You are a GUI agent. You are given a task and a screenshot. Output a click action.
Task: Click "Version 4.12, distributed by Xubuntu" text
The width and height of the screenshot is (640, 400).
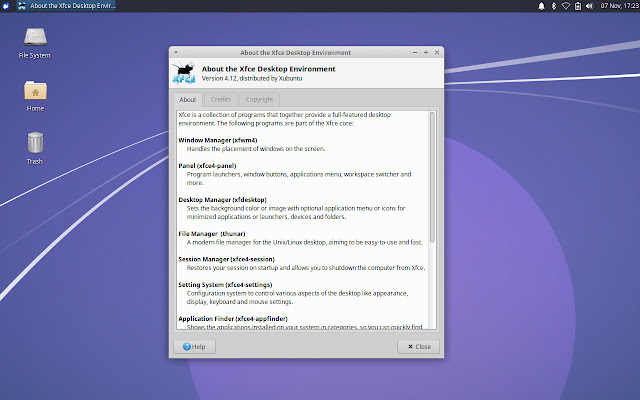(252, 78)
